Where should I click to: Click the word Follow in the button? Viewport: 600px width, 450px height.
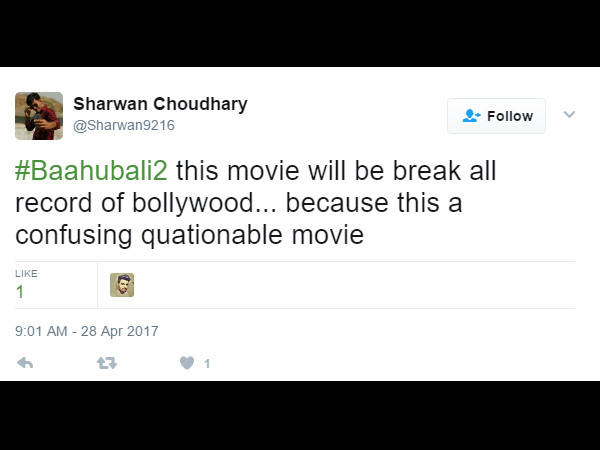(x=510, y=116)
